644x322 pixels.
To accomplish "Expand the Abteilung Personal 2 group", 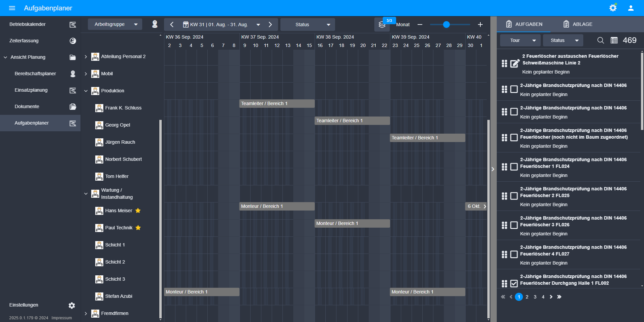I will click(x=86, y=57).
